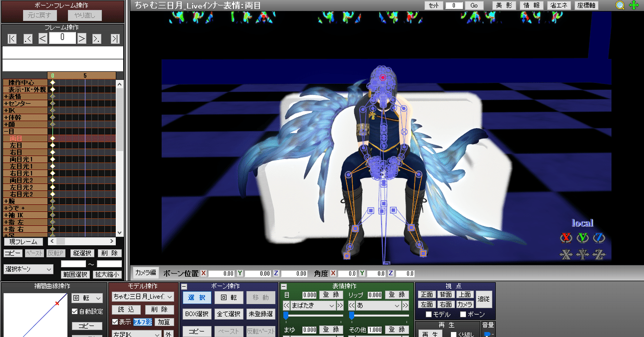Switch to カメラ編 mode
644x337 pixels.
145,273
